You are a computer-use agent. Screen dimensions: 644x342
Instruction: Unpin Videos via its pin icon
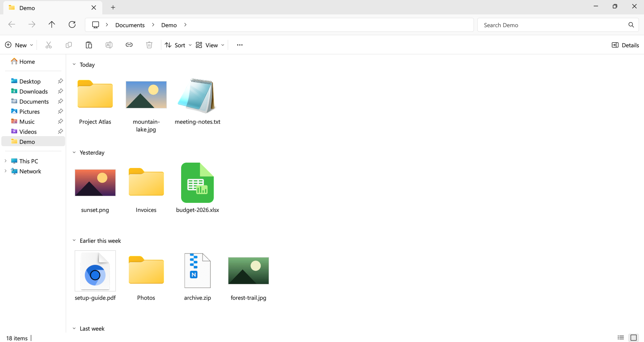click(x=60, y=131)
